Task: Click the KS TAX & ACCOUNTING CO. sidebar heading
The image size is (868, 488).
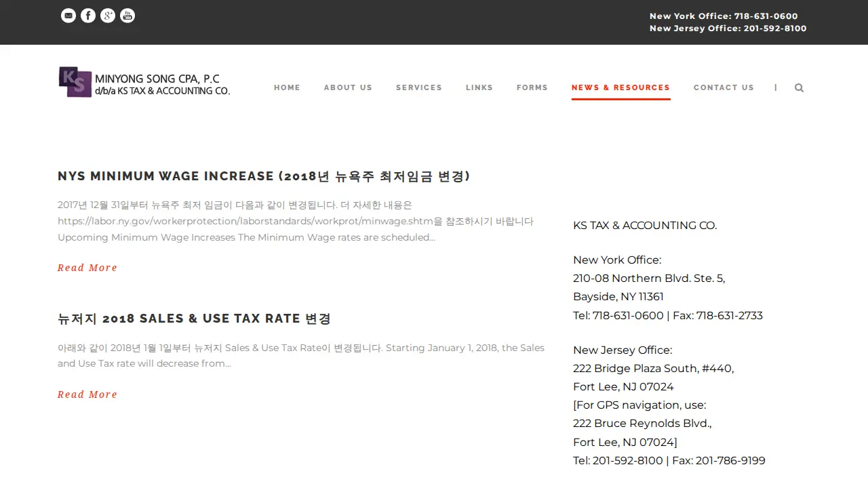Action: tap(645, 226)
